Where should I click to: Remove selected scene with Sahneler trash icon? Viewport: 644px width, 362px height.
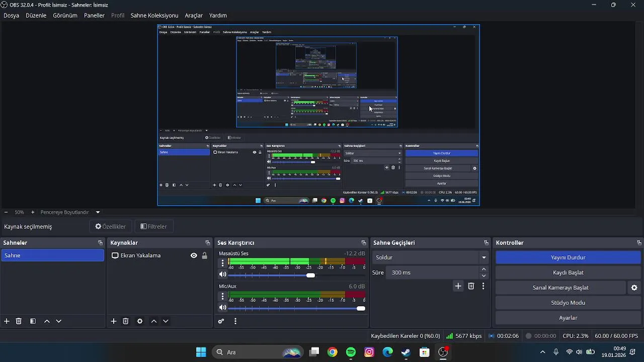19,321
